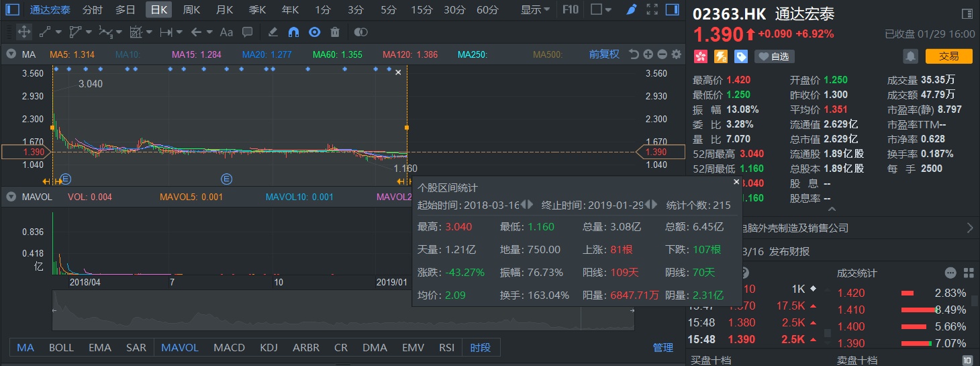Image resolution: width=980 pixels, height=366 pixels.
Task: Click the chart overview range slider
Action: click(342, 312)
